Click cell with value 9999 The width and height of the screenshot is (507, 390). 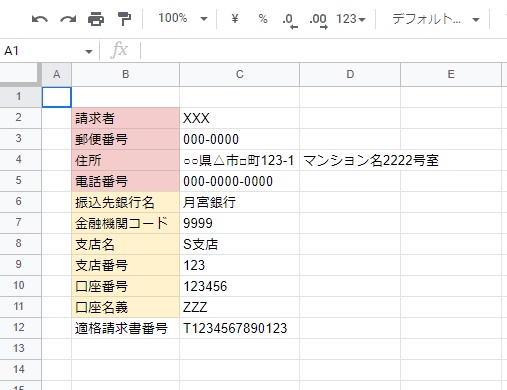239,223
